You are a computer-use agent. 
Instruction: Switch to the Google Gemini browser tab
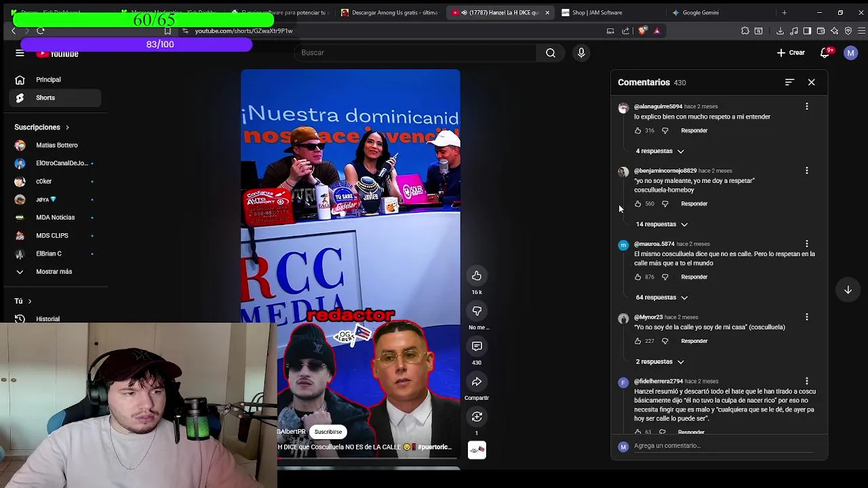[701, 12]
